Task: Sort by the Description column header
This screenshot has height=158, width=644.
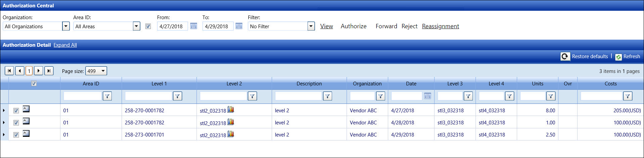Action: [309, 84]
